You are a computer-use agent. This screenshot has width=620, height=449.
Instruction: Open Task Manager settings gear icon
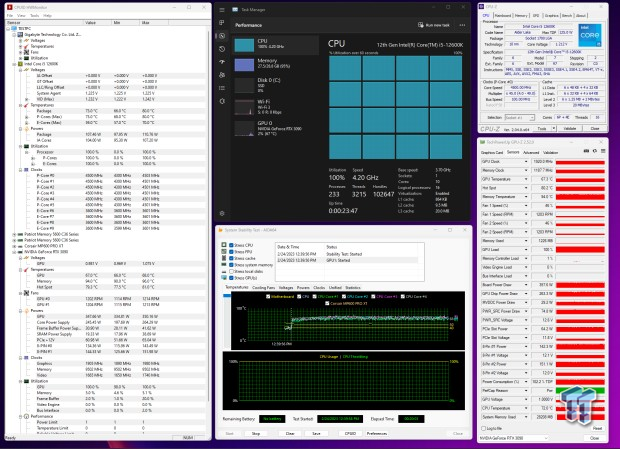pos(222,213)
